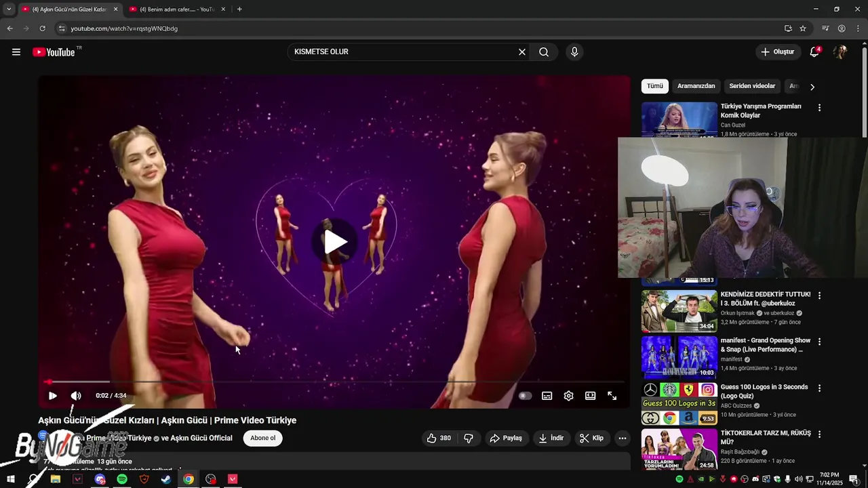Bookmark this page with star icon
Viewport: 868px width, 488px height.
(x=803, y=28)
